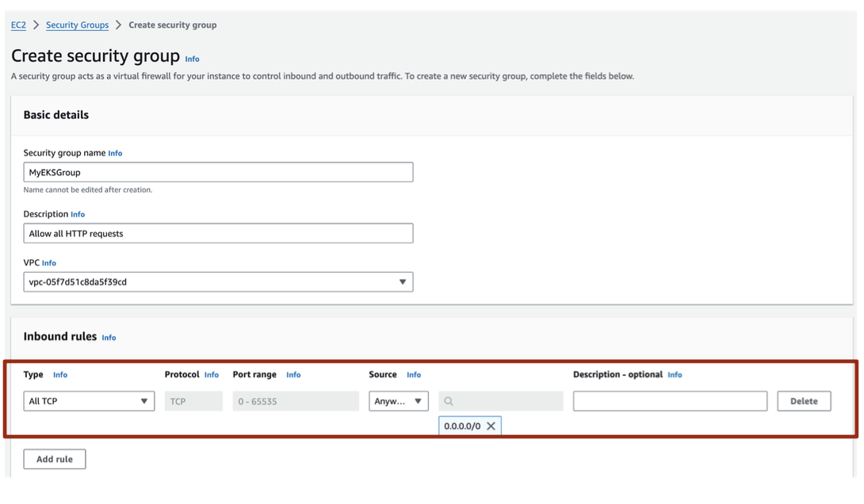
Task: View Info for VPC field
Action: [x=49, y=263]
